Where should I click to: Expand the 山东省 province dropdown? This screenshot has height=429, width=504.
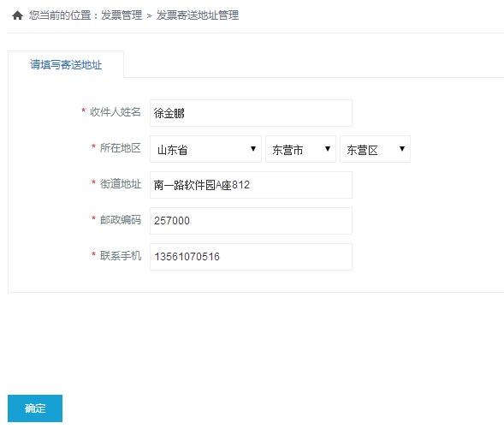click(205, 149)
